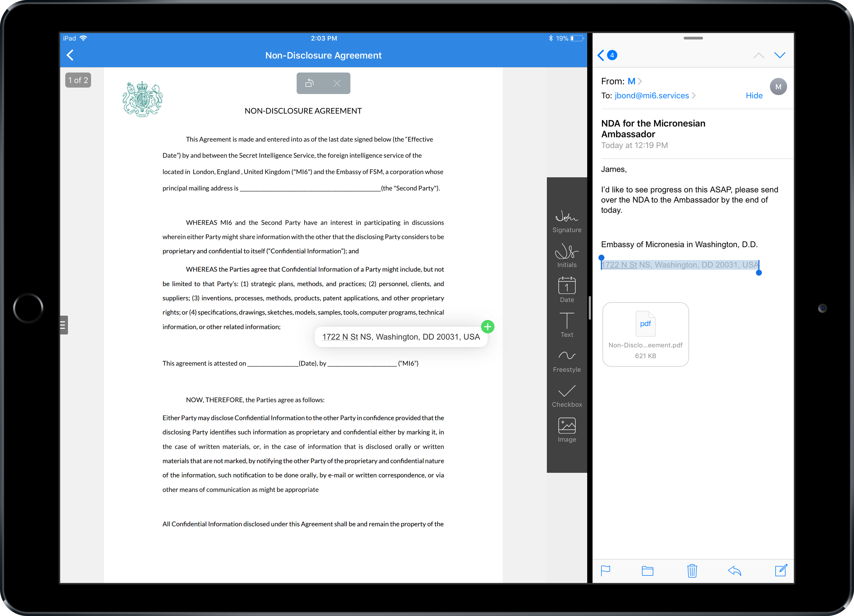Close the floating toolbar with X
Image resolution: width=854 pixels, height=616 pixels.
337,83
